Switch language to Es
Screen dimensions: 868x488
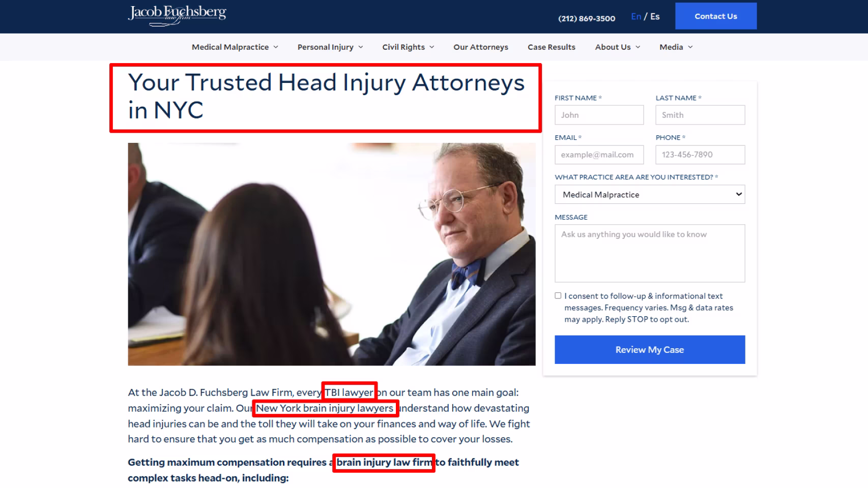point(655,16)
